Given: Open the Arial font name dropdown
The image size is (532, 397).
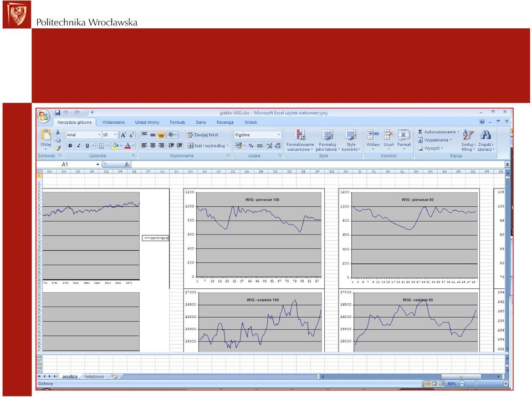Looking at the screenshot, I should pyautogui.click(x=99, y=135).
